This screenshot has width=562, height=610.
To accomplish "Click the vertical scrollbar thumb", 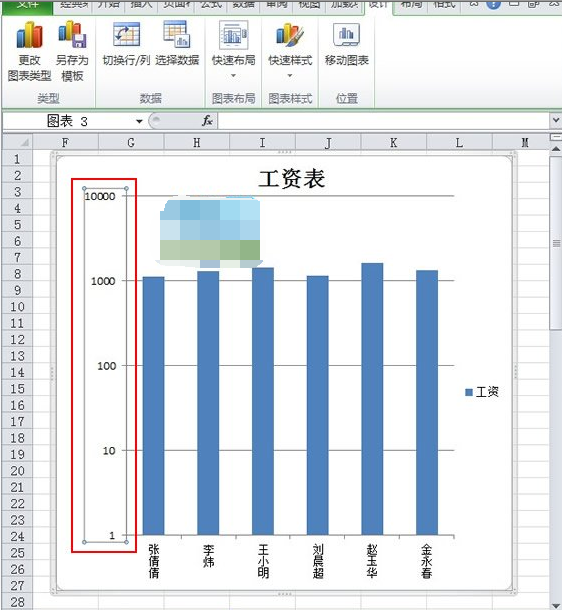I will 556,243.
